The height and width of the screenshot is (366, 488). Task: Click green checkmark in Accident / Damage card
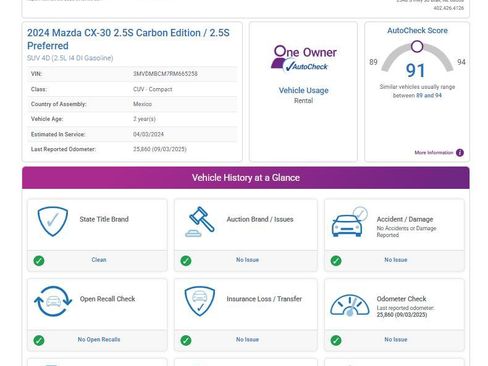click(336, 261)
